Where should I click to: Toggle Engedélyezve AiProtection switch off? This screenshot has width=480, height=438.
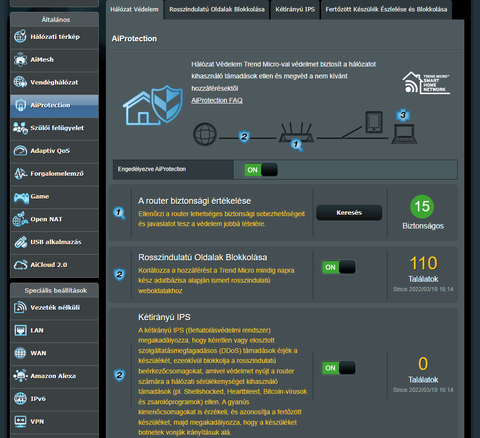tap(261, 170)
